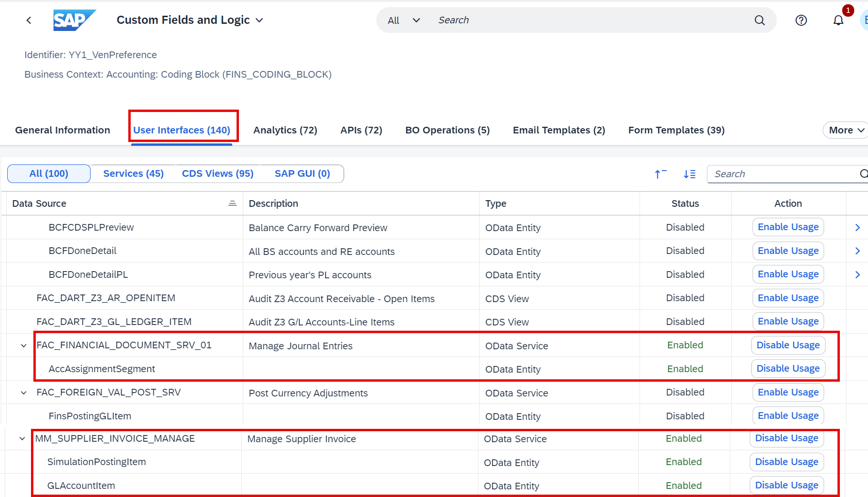Click the expand all rows icon
Screen dimensions: 868x497
(x=690, y=174)
